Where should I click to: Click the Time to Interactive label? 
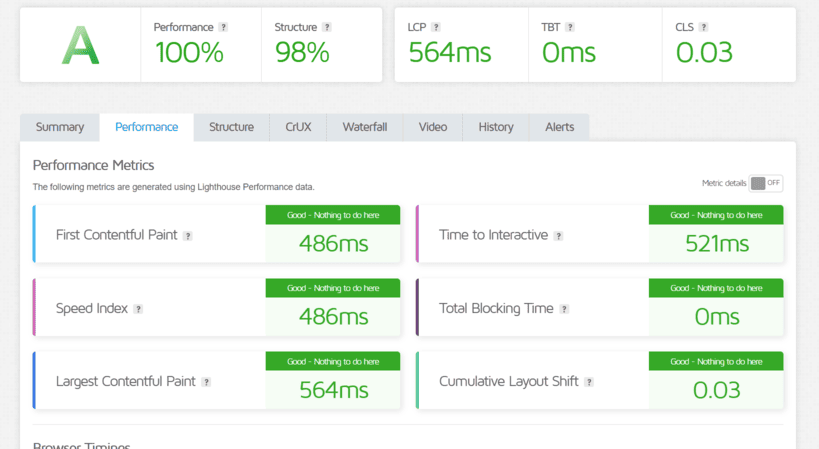[x=493, y=235]
